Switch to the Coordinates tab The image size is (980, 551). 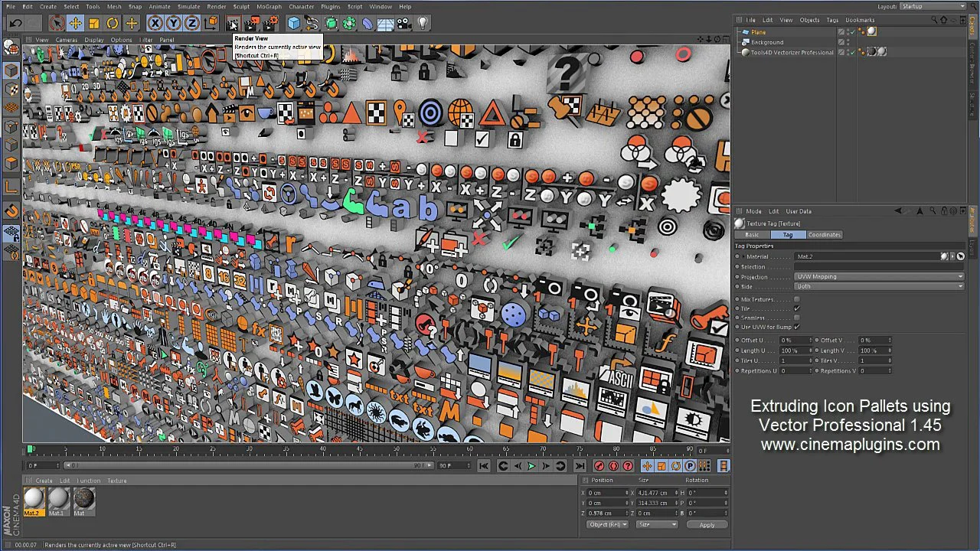(x=824, y=235)
